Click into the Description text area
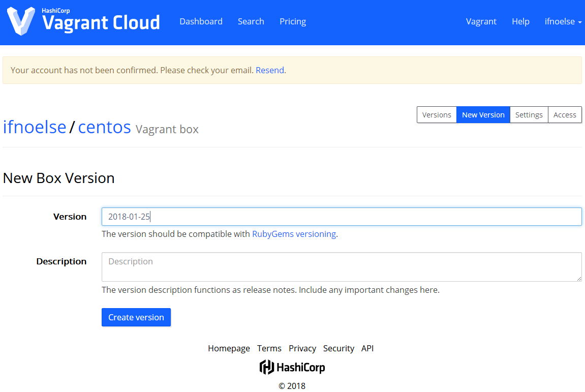 pos(342,267)
